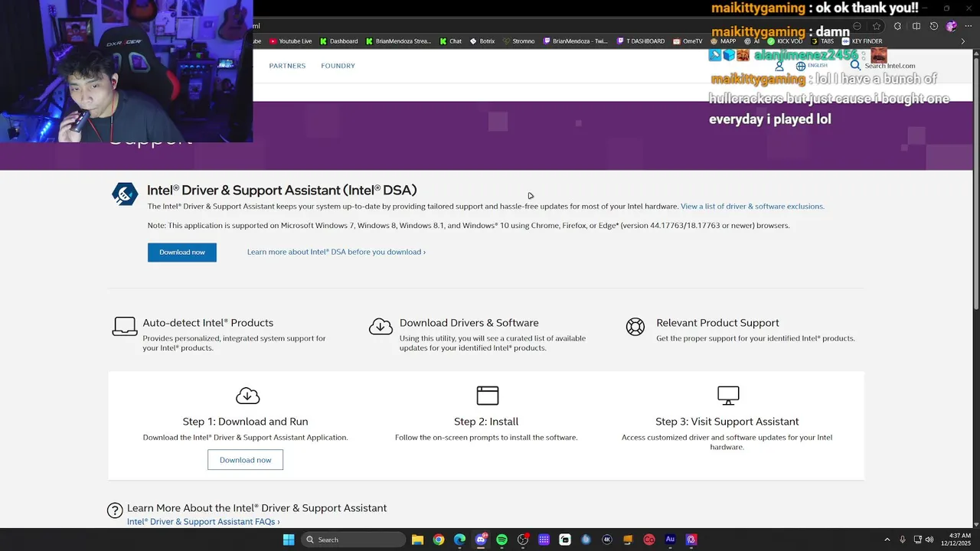The height and width of the screenshot is (551, 980).
Task: Click the microphone icon in system tray
Action: click(903, 540)
